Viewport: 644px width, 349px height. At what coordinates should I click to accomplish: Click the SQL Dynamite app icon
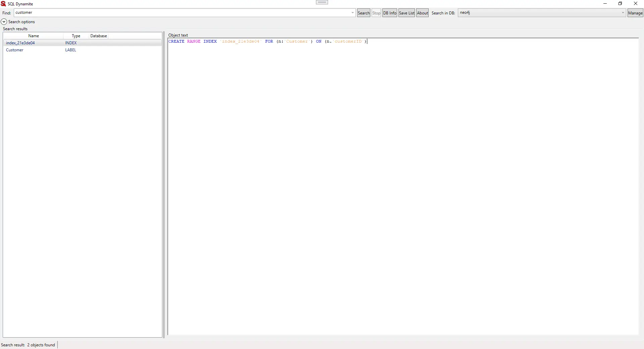pos(3,4)
